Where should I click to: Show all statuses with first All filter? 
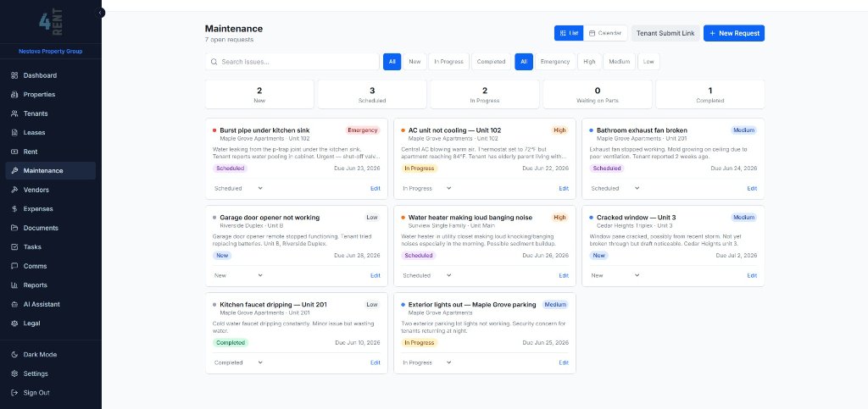pos(392,62)
